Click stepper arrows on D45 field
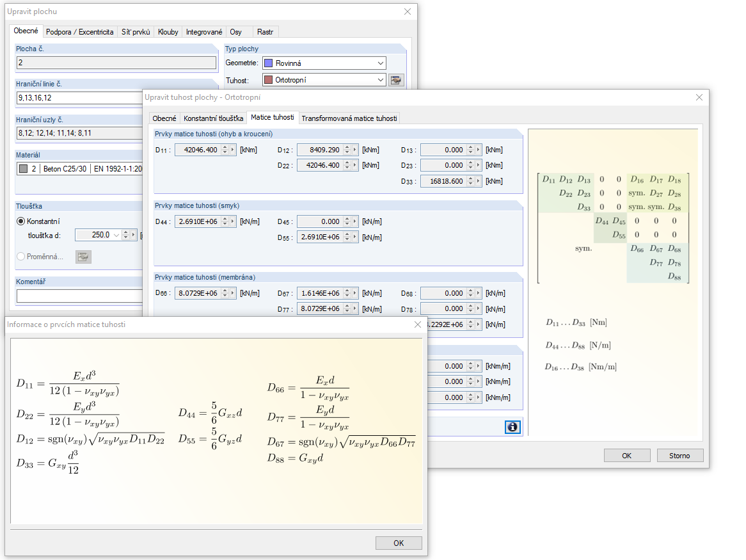 pos(347,221)
